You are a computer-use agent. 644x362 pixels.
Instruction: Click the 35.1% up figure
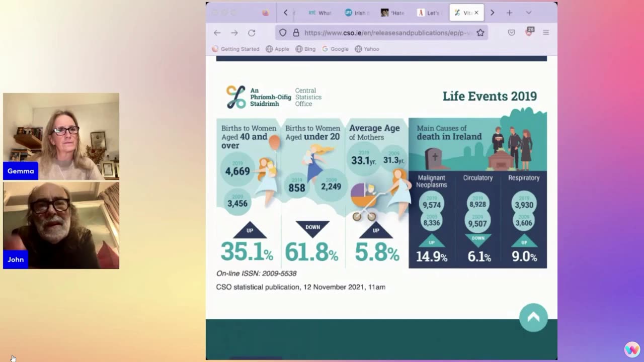(x=247, y=251)
